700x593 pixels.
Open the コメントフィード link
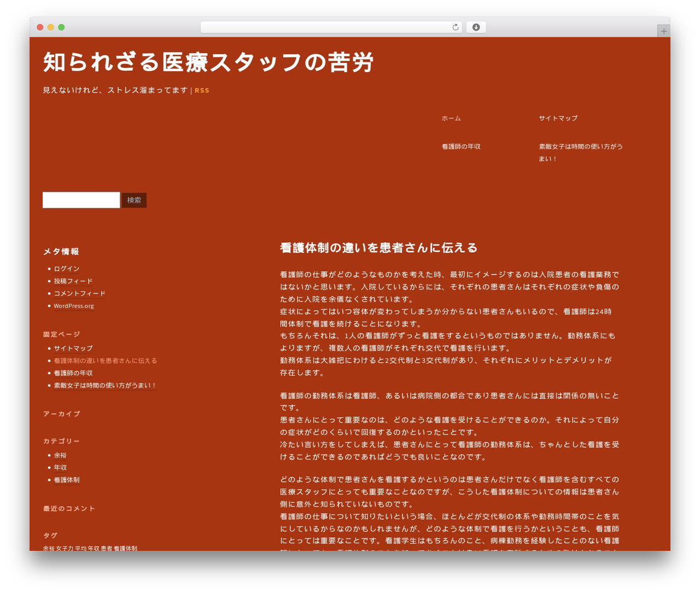(79, 294)
